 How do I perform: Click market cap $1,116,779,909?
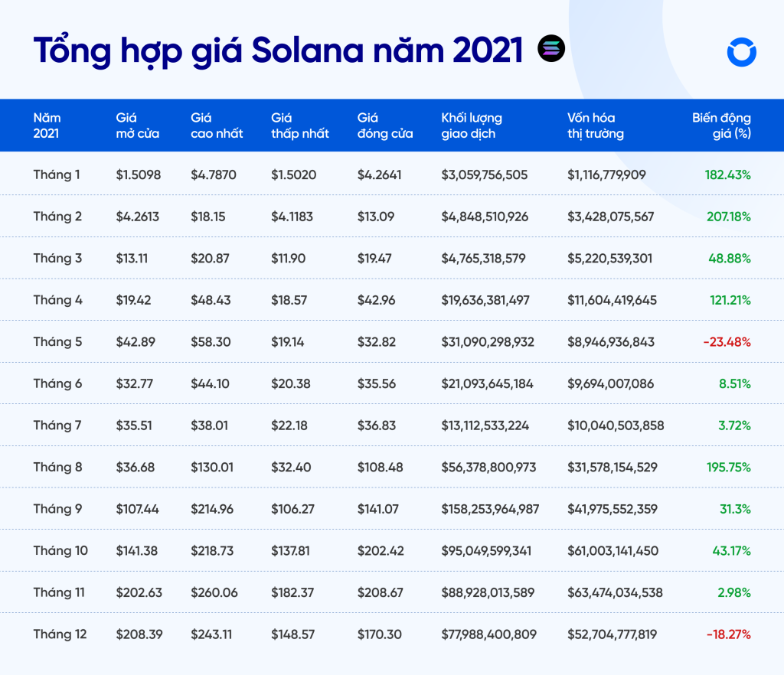tap(606, 174)
